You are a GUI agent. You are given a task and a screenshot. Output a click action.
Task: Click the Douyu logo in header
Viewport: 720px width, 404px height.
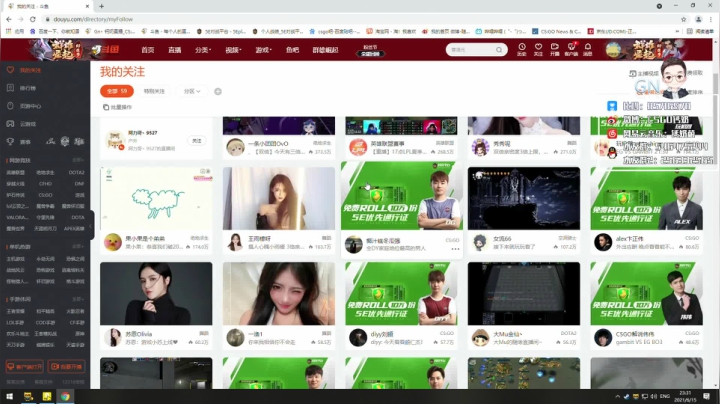(x=106, y=50)
